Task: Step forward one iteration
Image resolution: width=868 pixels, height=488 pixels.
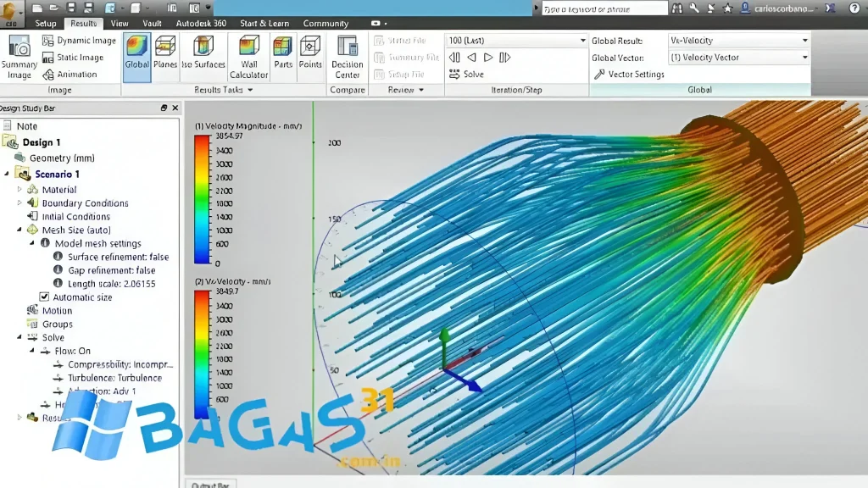Action: coord(488,57)
